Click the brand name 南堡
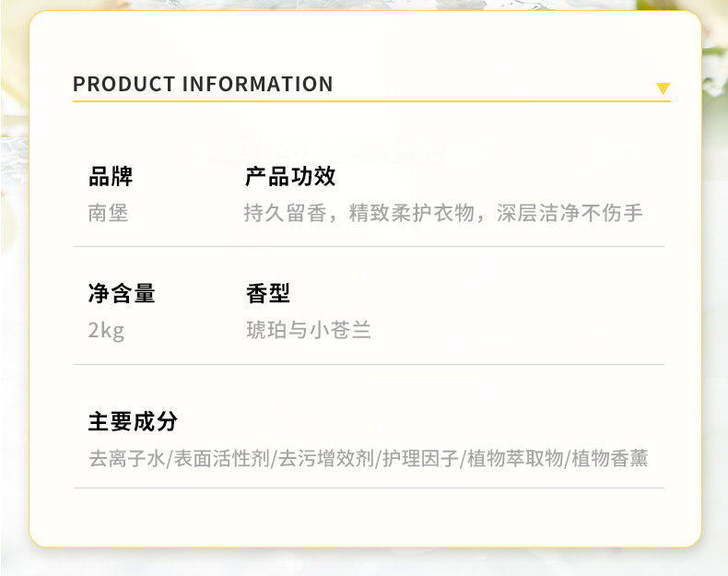 click(108, 214)
